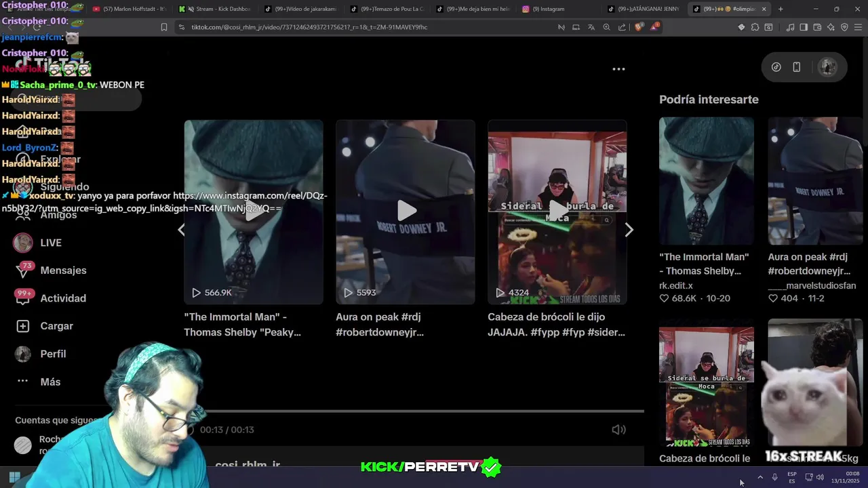Image resolution: width=868 pixels, height=488 pixels.
Task: Open Actividad notifications in the sidebar
Action: click(63, 298)
